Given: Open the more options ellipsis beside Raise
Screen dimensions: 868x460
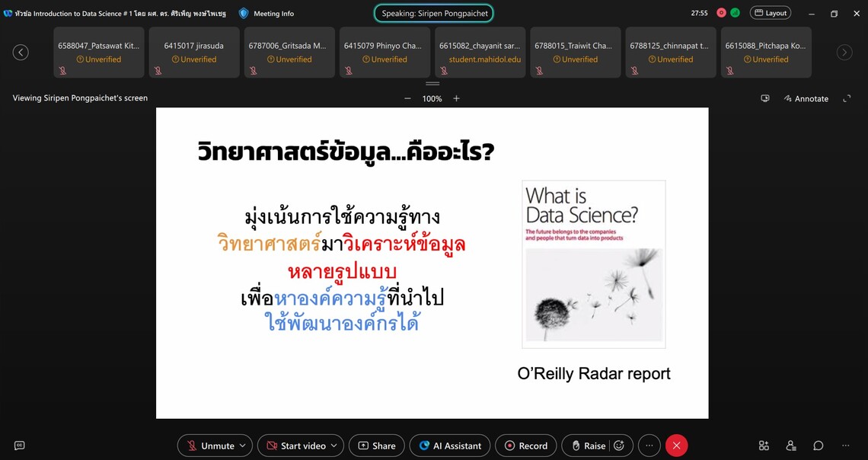Looking at the screenshot, I should (649, 446).
